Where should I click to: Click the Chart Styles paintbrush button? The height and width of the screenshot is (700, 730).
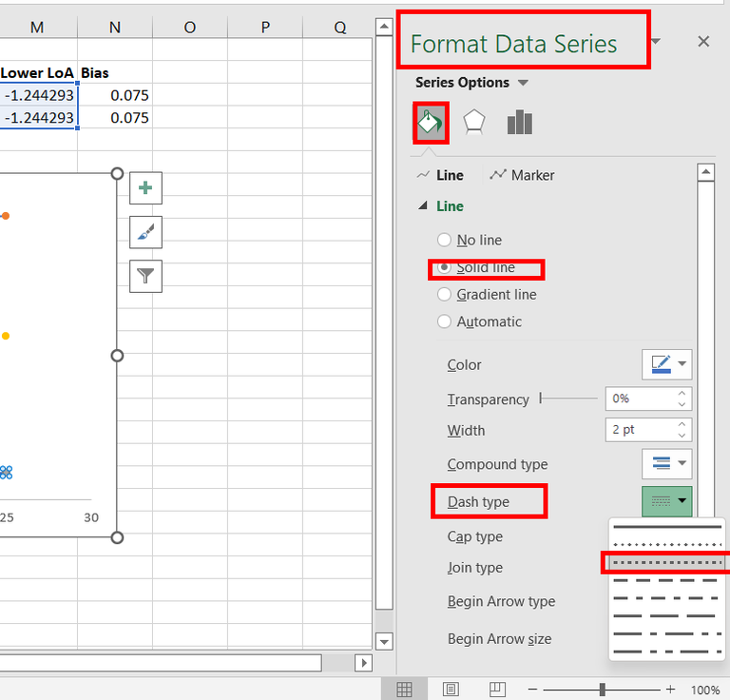(x=145, y=232)
